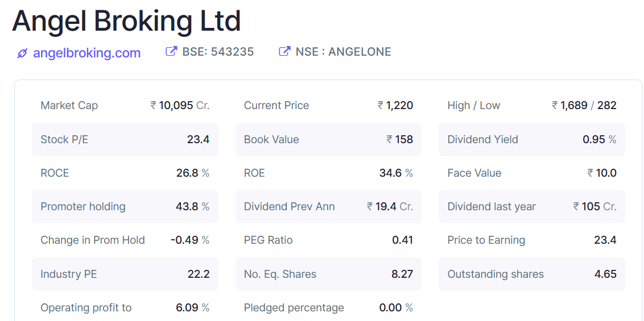
Task: Click the No. Eq. Shares row
Action: 328,274
